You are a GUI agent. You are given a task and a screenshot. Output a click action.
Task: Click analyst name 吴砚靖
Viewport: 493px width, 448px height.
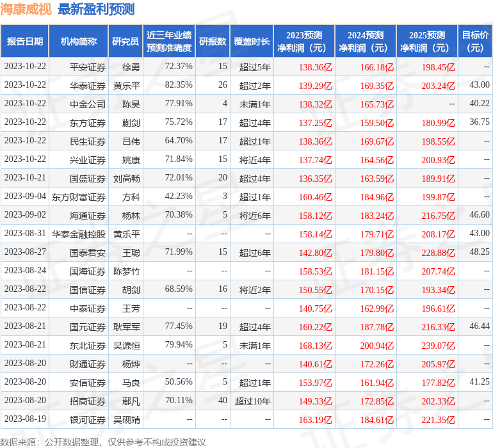click(x=127, y=419)
